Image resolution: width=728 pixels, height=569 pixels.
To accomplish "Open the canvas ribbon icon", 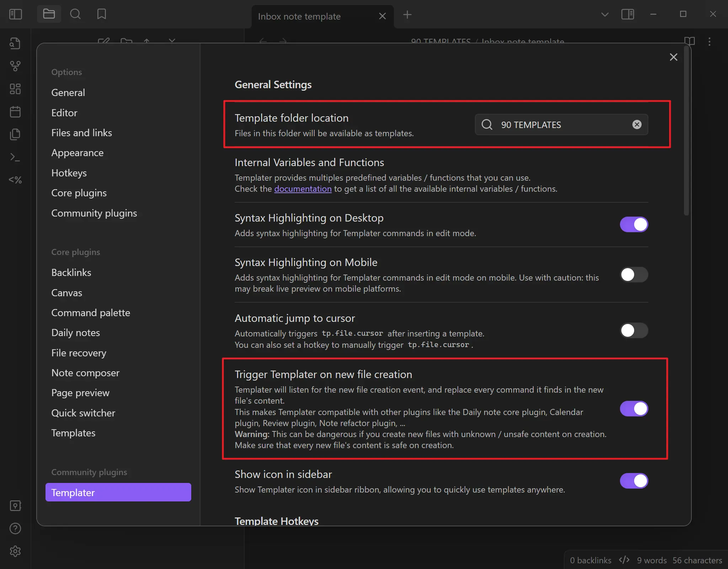I will [15, 89].
